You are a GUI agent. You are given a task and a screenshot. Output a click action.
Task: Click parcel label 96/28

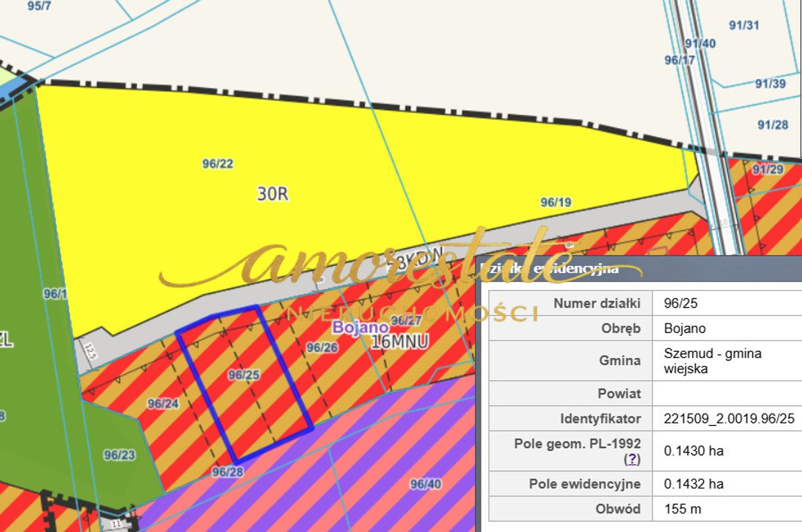[x=228, y=472]
